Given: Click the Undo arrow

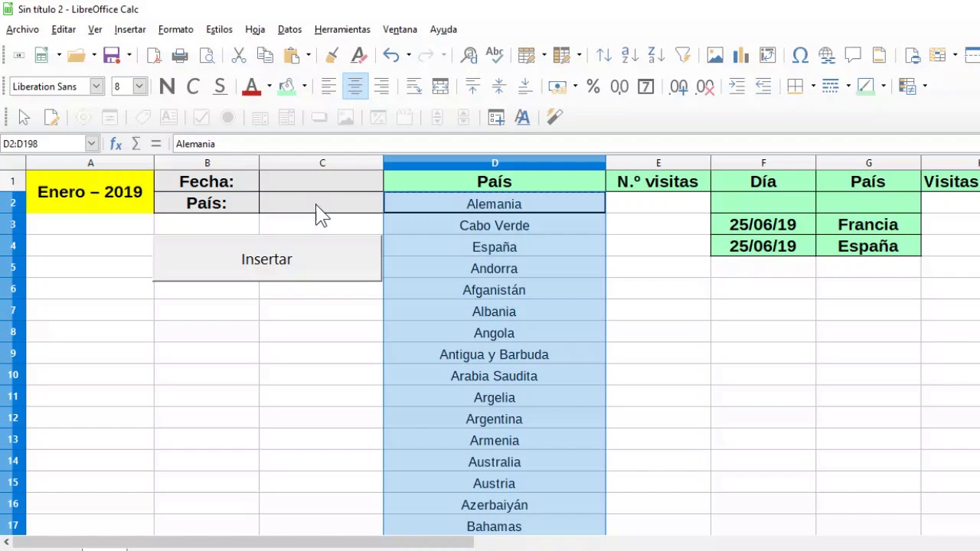Looking at the screenshot, I should point(391,55).
